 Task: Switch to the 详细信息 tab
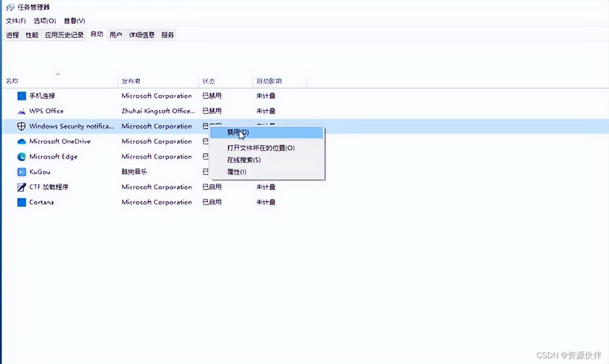[142, 35]
